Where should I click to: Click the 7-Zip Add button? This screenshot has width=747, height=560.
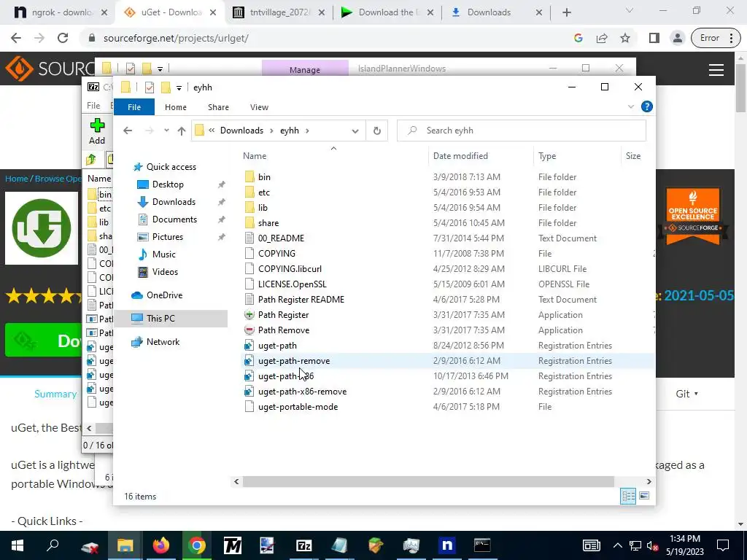pos(97,131)
